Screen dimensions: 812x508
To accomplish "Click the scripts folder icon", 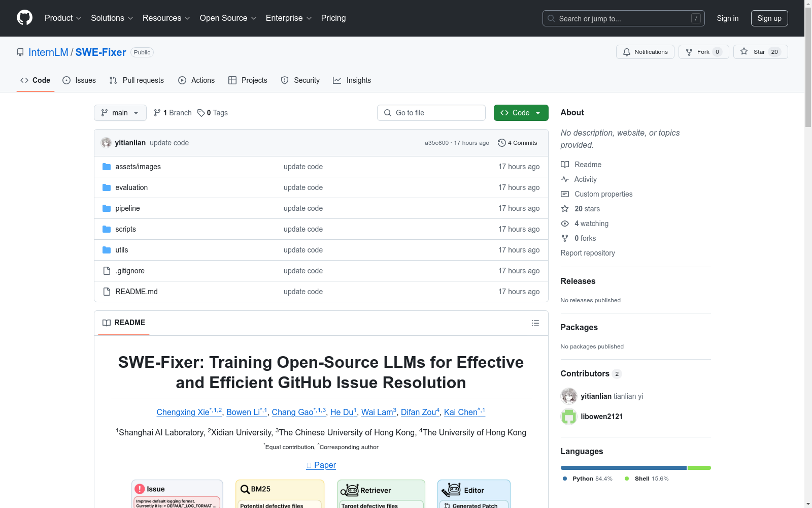I will [107, 229].
